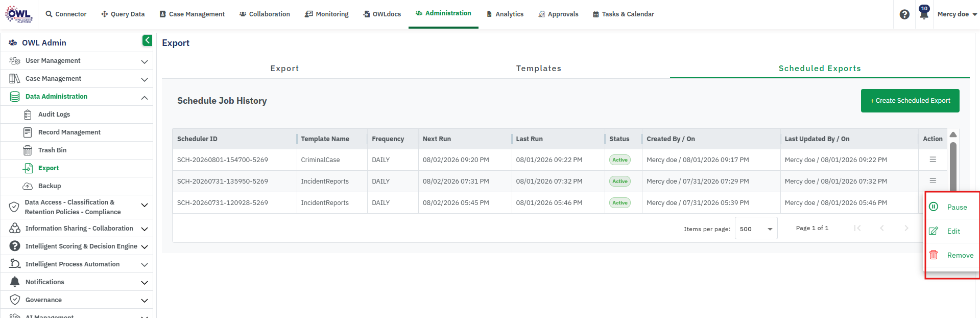This screenshot has height=318, width=980.
Task: Click Create Scheduled Export button
Action: point(910,101)
